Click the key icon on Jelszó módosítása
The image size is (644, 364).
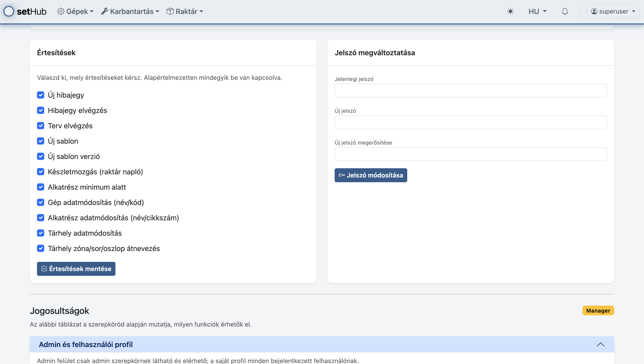341,175
